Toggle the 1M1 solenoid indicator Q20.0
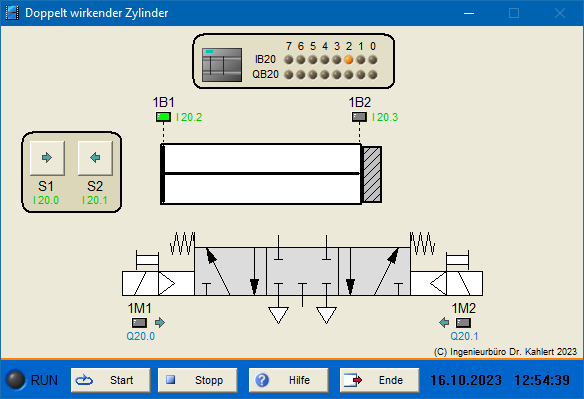Viewport: 584px width, 399px height. (139, 323)
